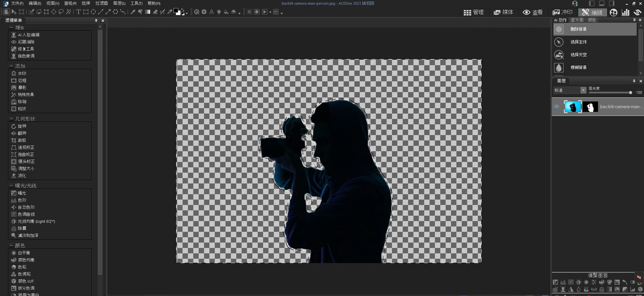The height and width of the screenshot is (296, 644).
Task: Open the 过滤器 menu
Action: (x=101, y=3)
